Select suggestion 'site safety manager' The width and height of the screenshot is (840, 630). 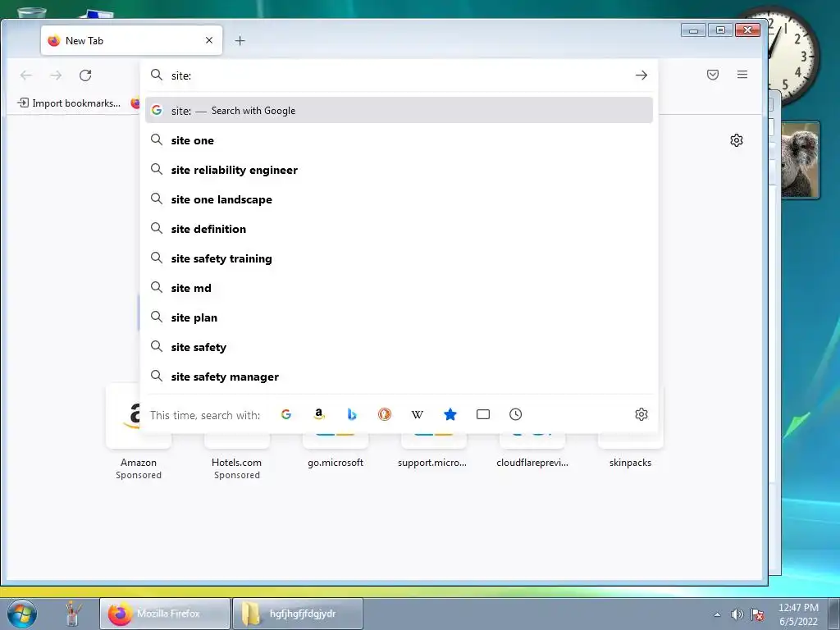(399, 377)
